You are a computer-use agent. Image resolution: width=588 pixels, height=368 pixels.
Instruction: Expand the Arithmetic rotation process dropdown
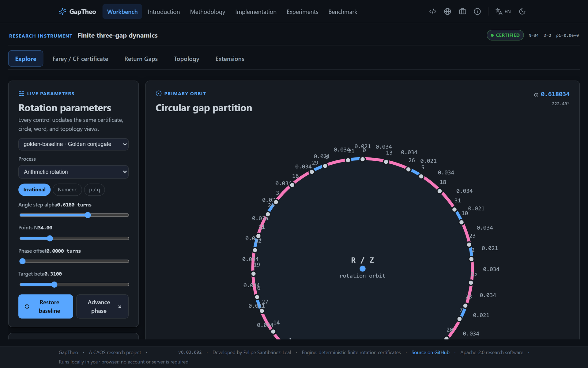pyautogui.click(x=73, y=172)
